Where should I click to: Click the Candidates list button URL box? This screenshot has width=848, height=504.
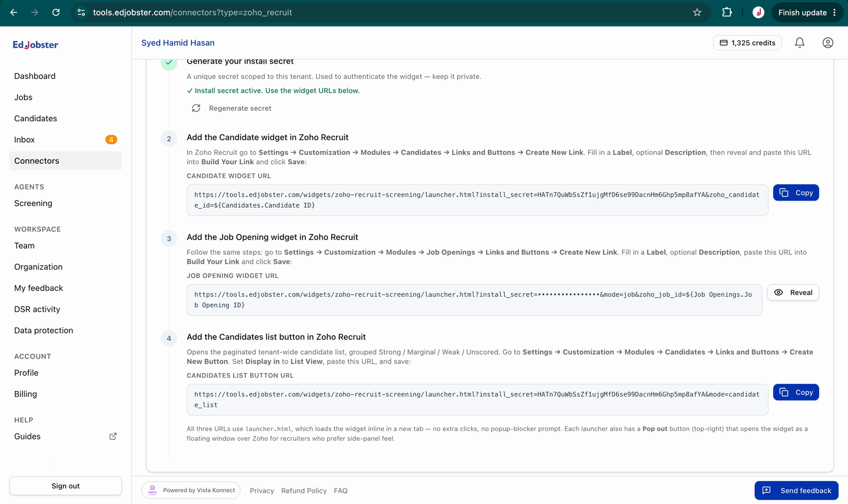click(x=477, y=400)
